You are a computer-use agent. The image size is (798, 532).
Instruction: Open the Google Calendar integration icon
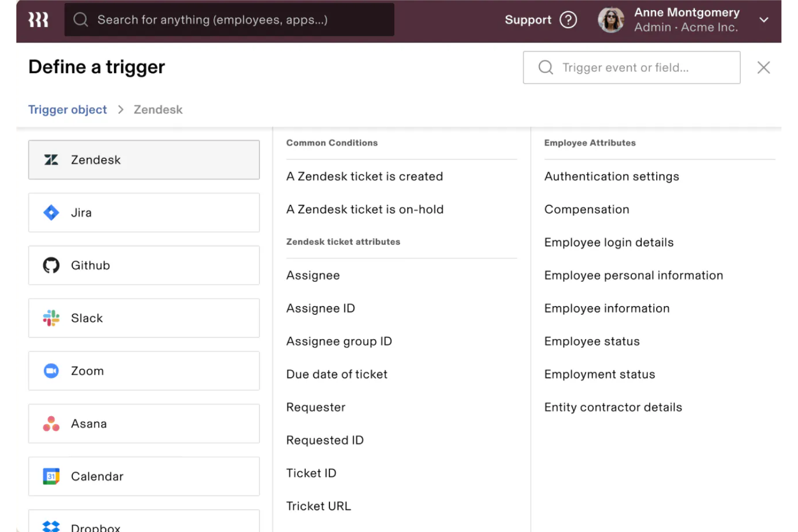pos(51,476)
